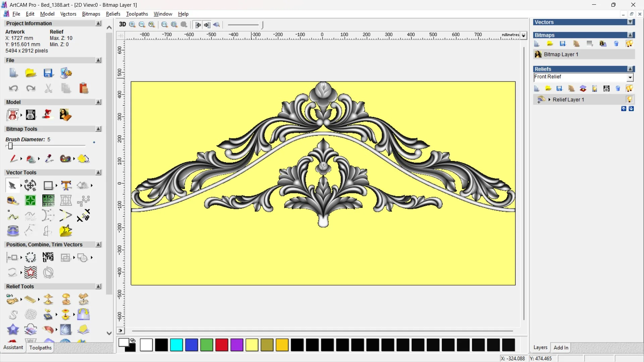644x362 pixels.
Task: Toggle all bitmap layers visibility bulb
Action: 629,44
